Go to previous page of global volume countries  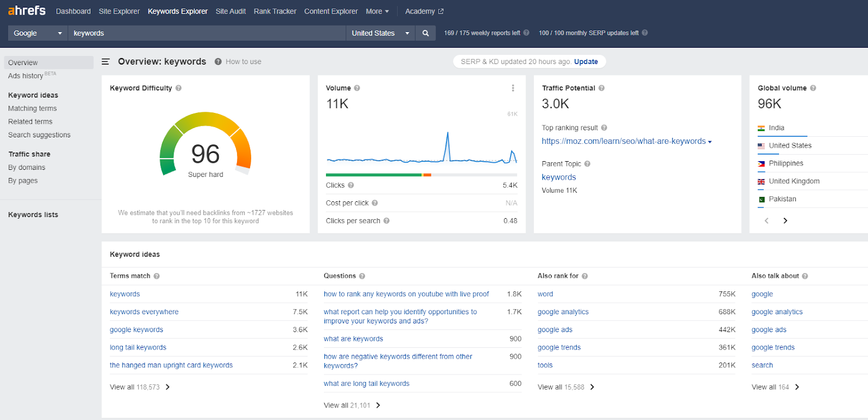pos(767,221)
